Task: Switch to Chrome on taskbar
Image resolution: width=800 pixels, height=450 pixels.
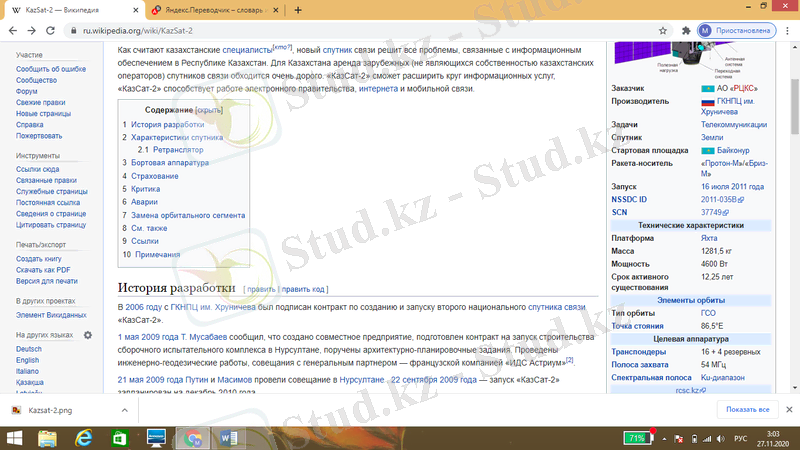Action: (192, 438)
